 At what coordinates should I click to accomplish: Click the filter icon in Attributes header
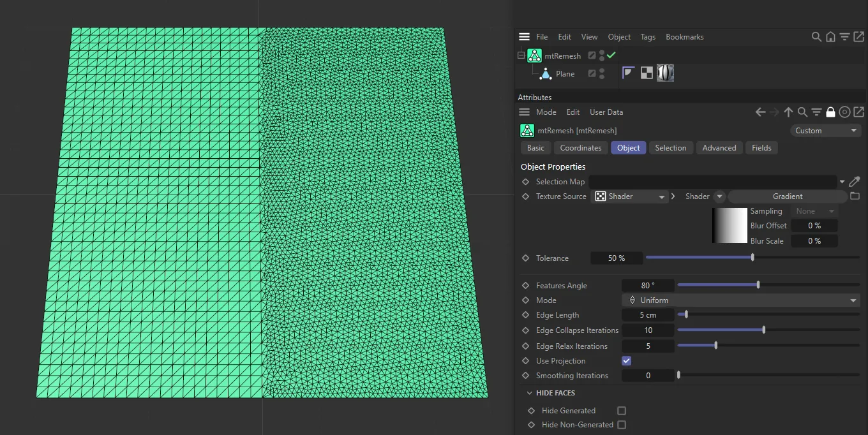coord(816,112)
